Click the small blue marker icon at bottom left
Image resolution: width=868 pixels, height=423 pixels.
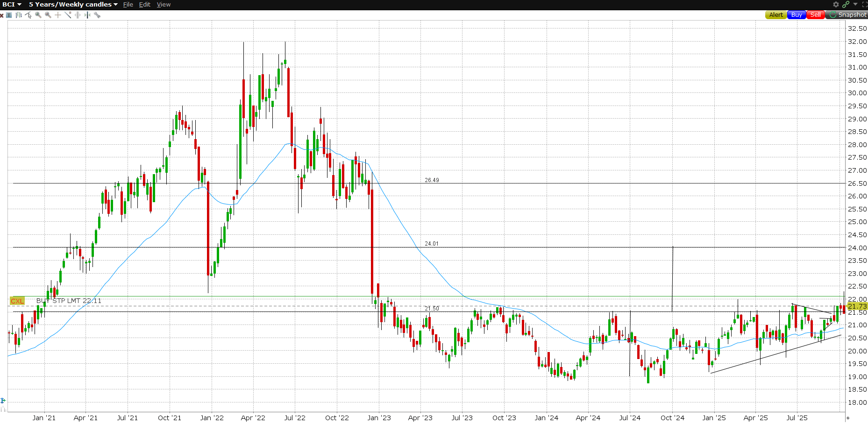(3, 401)
